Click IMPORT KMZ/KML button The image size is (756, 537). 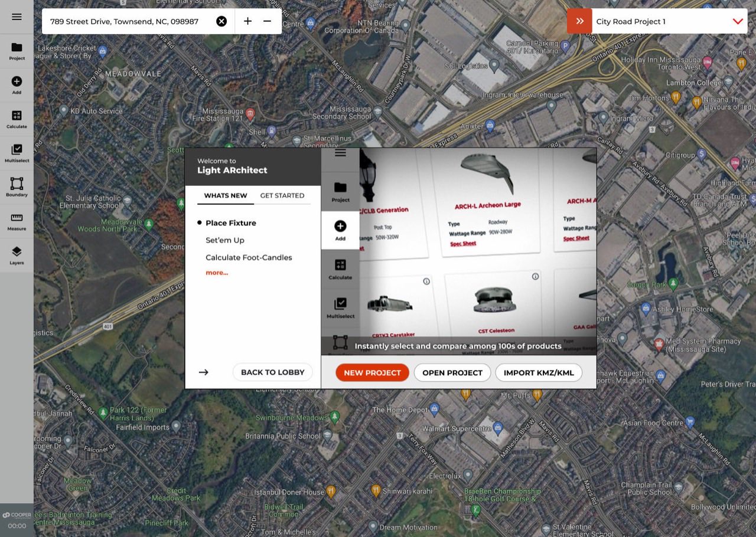[539, 372]
